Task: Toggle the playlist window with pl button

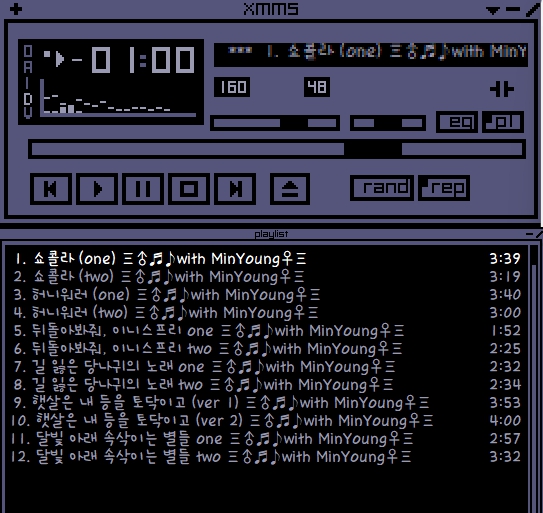Action: point(503,122)
